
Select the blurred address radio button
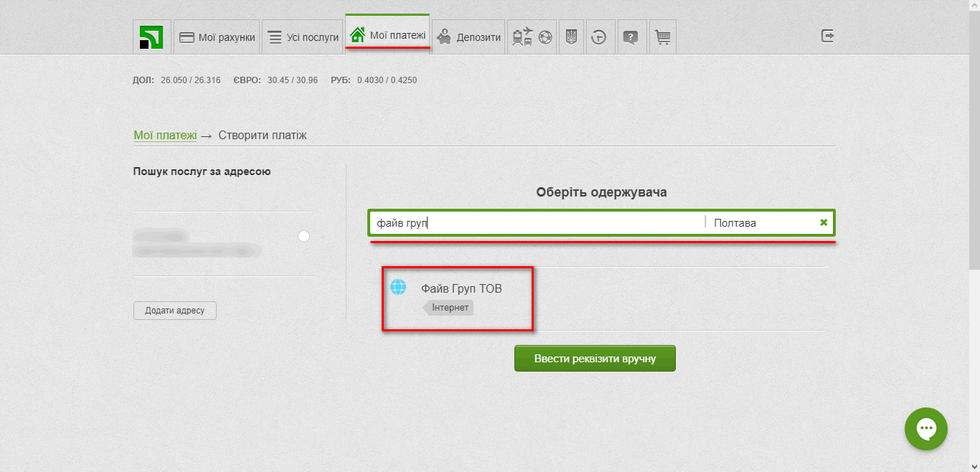point(303,237)
